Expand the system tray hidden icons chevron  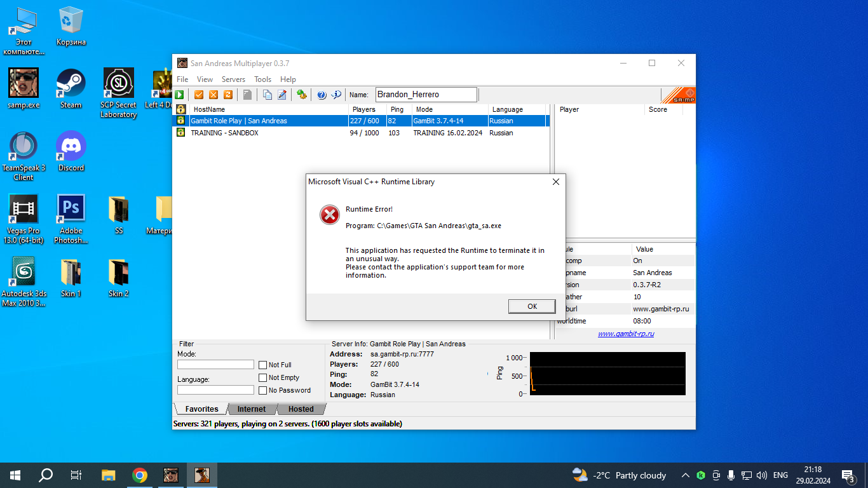click(685, 475)
